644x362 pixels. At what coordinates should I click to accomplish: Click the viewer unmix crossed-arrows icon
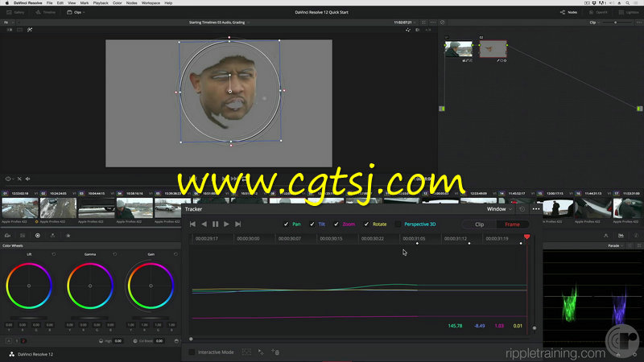[19, 179]
